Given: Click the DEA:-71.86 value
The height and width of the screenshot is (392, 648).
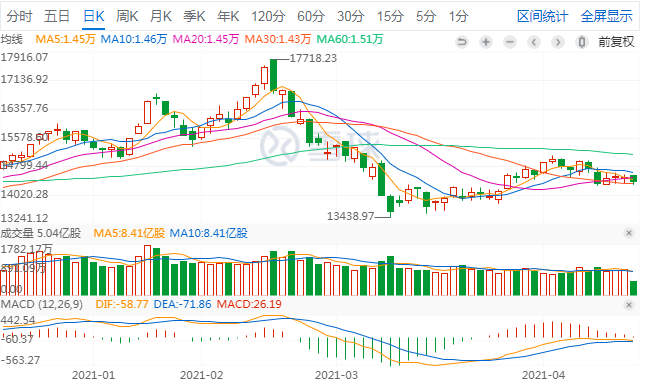Looking at the screenshot, I should click(x=182, y=304).
